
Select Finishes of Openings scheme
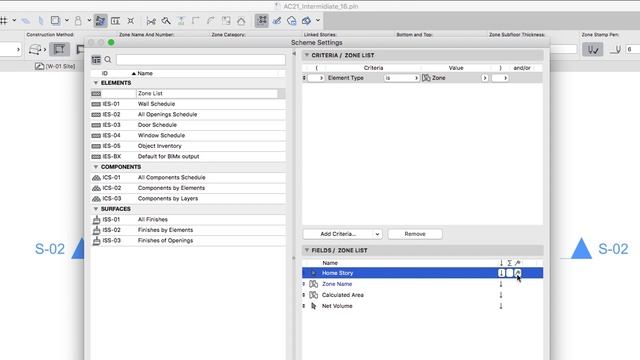188,241
